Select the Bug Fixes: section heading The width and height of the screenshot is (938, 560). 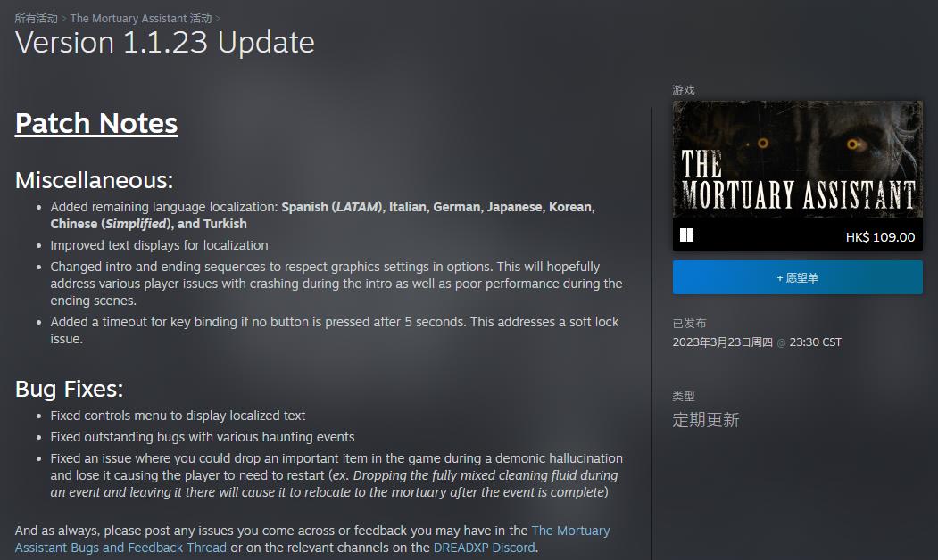point(69,389)
